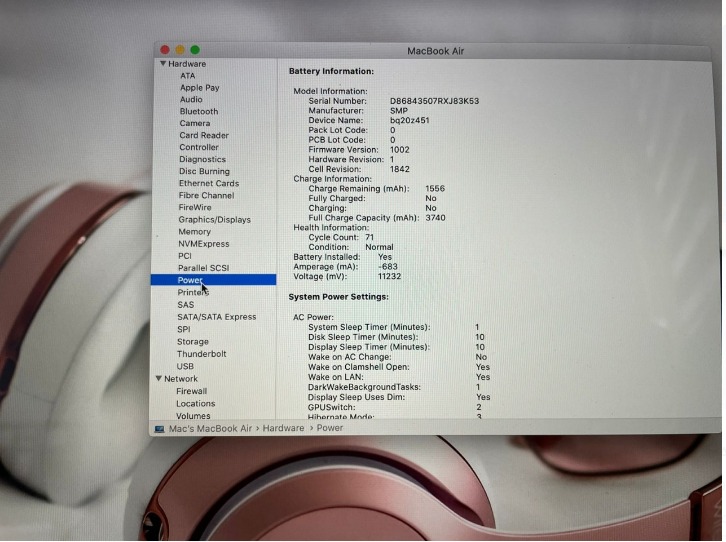Click the highlighted Power item
The width and height of the screenshot is (726, 542).
pos(213,280)
